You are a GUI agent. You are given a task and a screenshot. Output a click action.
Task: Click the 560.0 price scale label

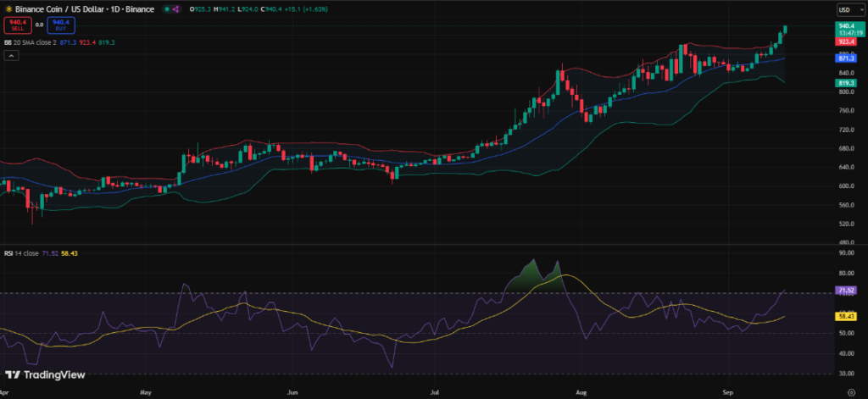coord(845,205)
